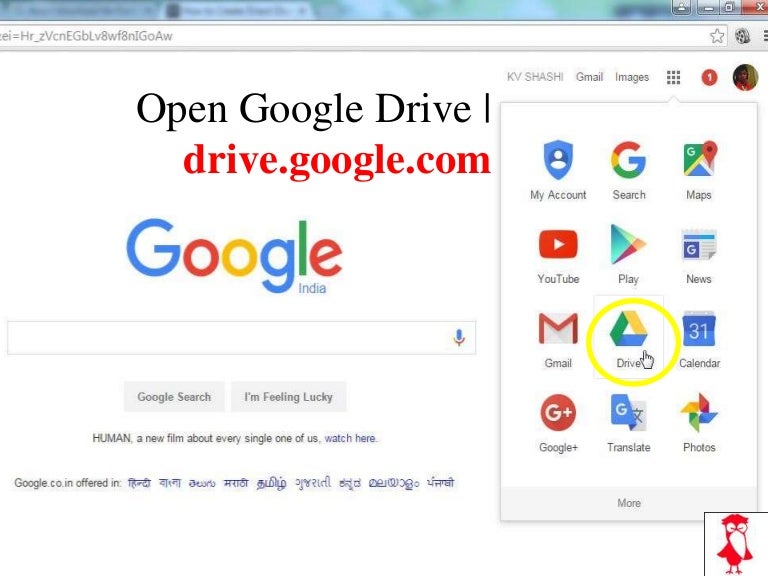Click the red notifications badge
Viewport: 768px width, 576px height.
(709, 77)
